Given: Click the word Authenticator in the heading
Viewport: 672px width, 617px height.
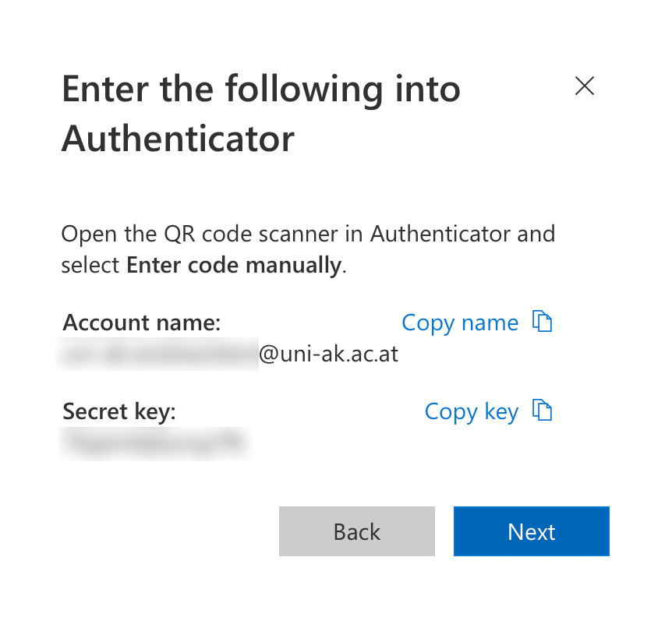Looking at the screenshot, I should click(178, 139).
